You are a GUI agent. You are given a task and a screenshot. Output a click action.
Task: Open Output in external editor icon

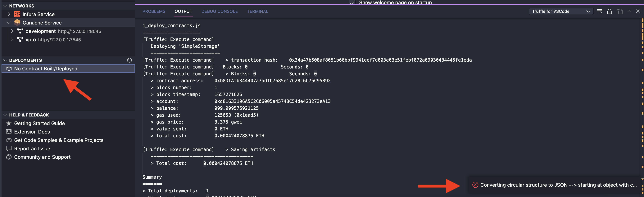tap(620, 11)
